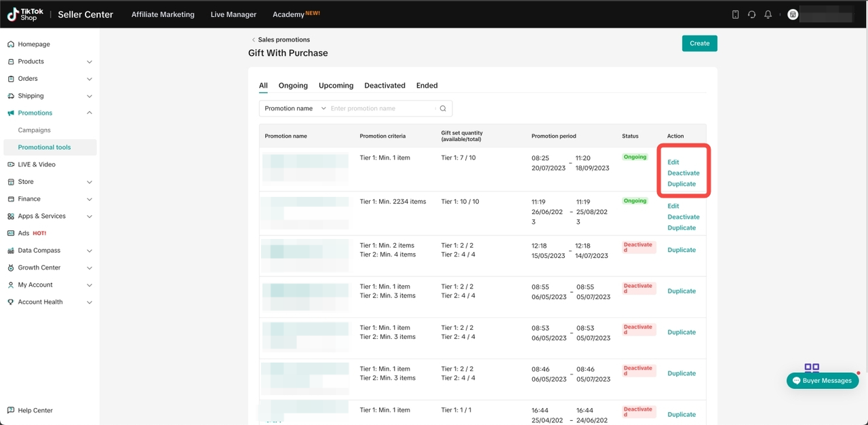The width and height of the screenshot is (868, 425).
Task: Switch to the Deactivated tab
Action: coord(384,86)
